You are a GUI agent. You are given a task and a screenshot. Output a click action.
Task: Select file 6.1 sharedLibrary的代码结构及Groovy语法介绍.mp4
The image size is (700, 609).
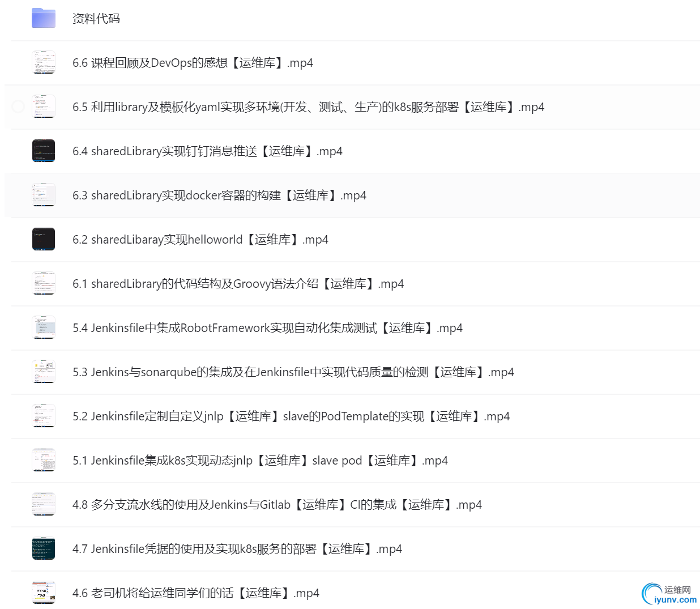click(x=238, y=284)
